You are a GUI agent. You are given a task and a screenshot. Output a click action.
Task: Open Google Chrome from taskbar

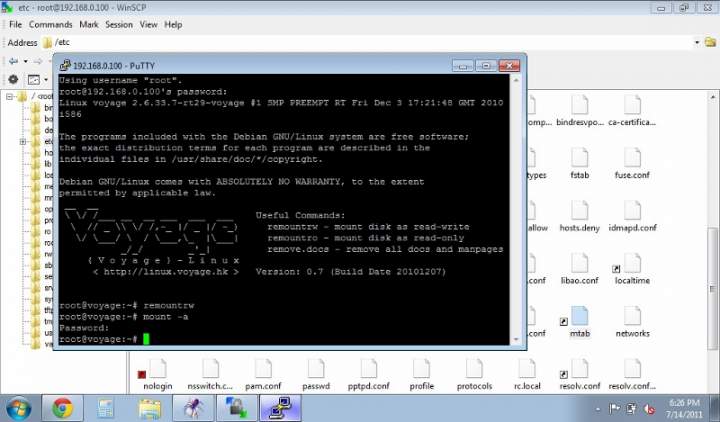click(x=63, y=408)
